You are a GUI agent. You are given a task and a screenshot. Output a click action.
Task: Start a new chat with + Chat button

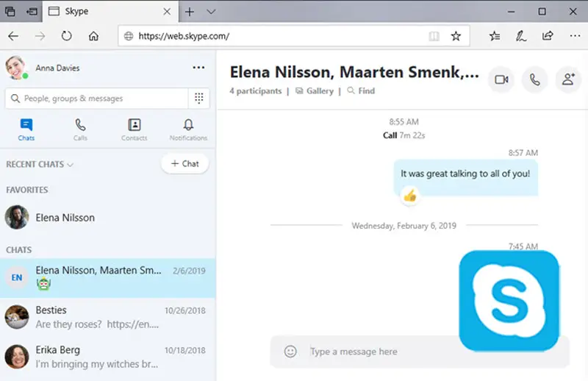pyautogui.click(x=185, y=164)
